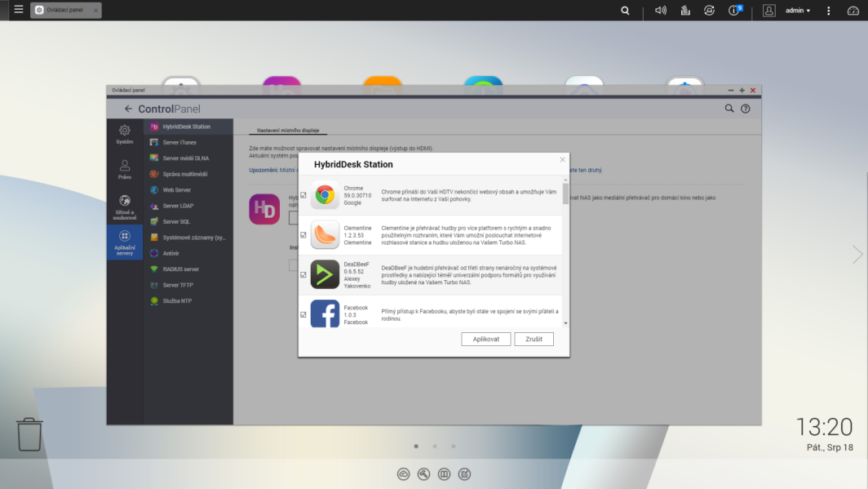The height and width of the screenshot is (489, 868).
Task: Search inside the Control Panel window
Action: pos(729,109)
